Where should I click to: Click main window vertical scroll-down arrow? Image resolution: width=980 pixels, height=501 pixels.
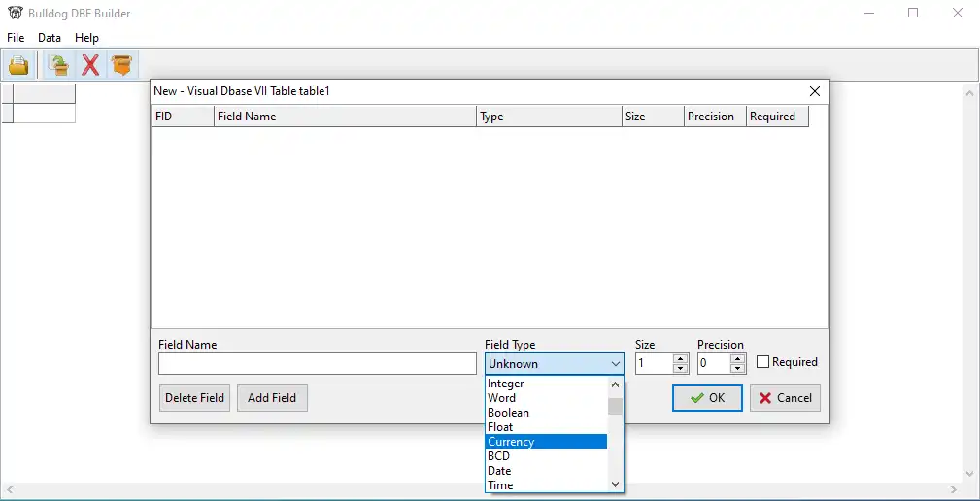[x=970, y=474]
